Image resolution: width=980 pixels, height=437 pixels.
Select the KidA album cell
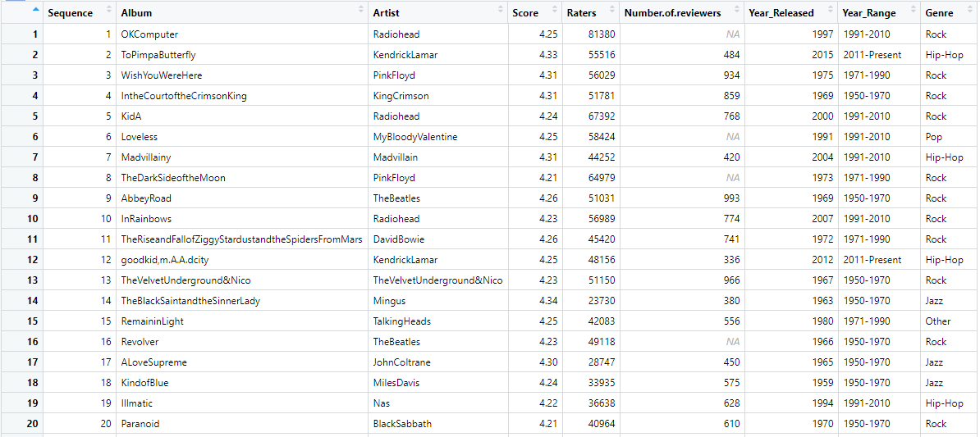tap(242, 116)
